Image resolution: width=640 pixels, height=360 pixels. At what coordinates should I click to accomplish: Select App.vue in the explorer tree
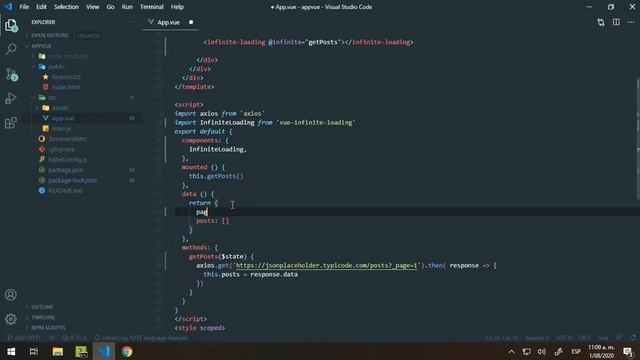(63, 118)
